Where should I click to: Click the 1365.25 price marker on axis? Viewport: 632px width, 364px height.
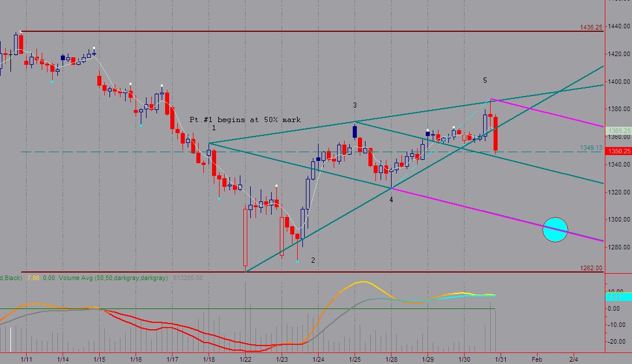[619, 130]
